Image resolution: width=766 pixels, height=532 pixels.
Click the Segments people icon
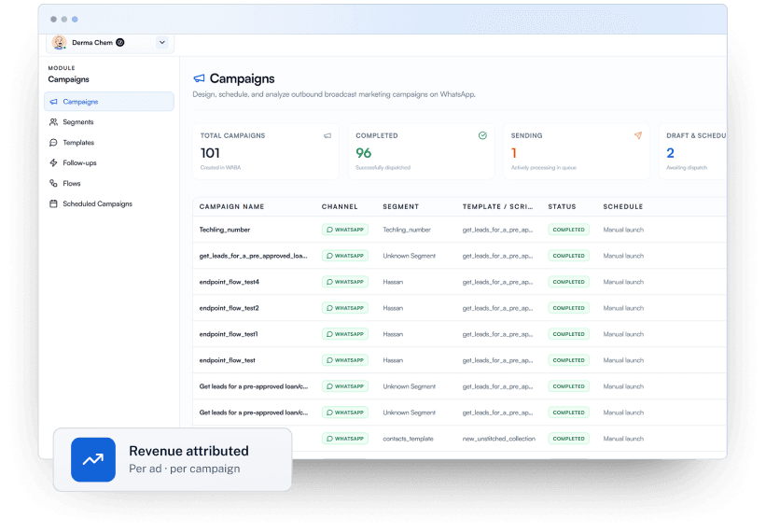(x=53, y=122)
